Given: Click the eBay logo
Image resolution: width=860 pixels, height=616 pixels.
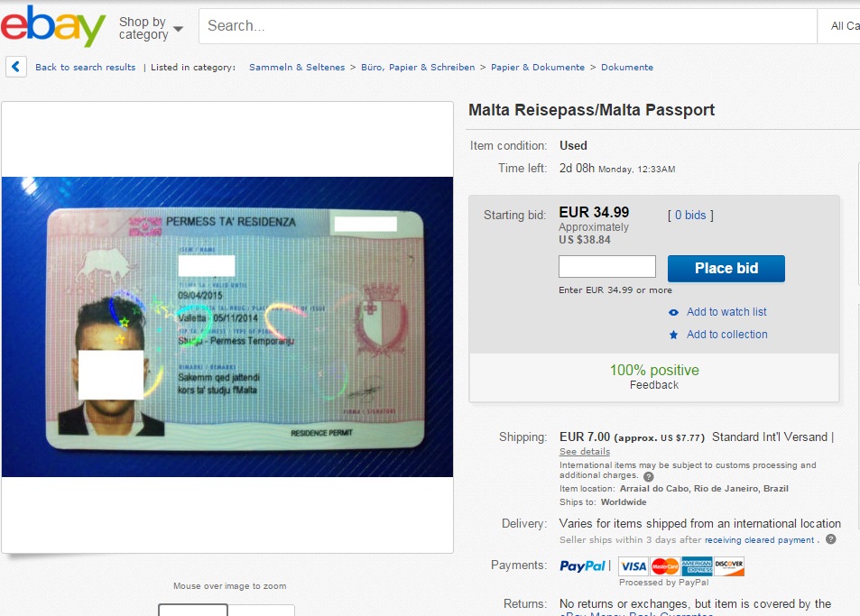Looking at the screenshot, I should click(52, 25).
